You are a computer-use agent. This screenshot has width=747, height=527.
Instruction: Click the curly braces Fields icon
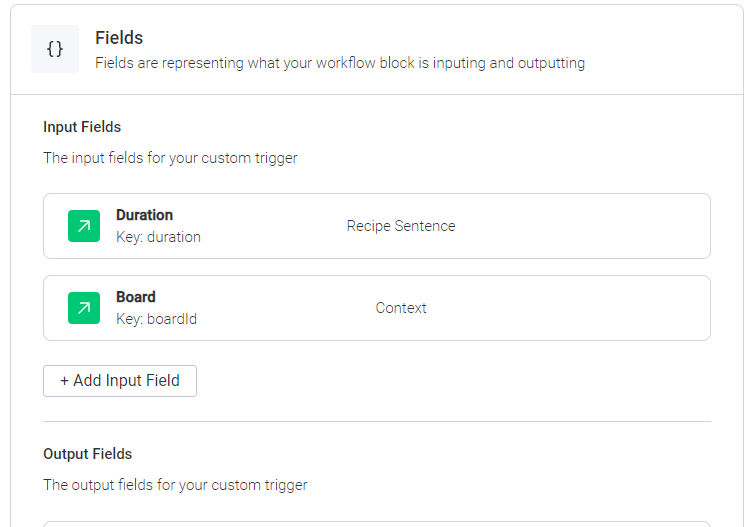click(55, 49)
